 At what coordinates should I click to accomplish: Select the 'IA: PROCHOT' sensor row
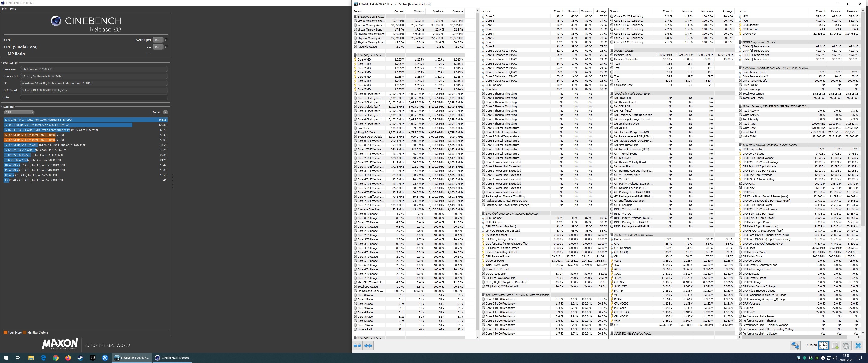click(x=672, y=98)
